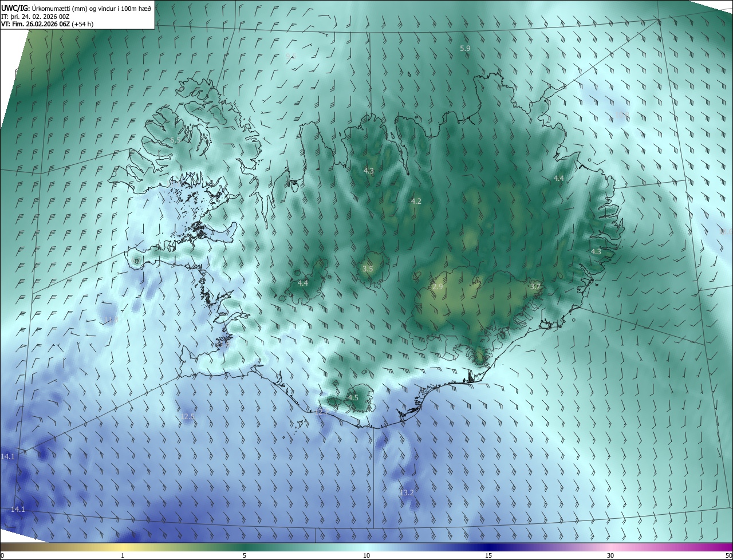733x560 pixels.
Task: Click the '1' tick on the colour scale
Action: pos(123,555)
